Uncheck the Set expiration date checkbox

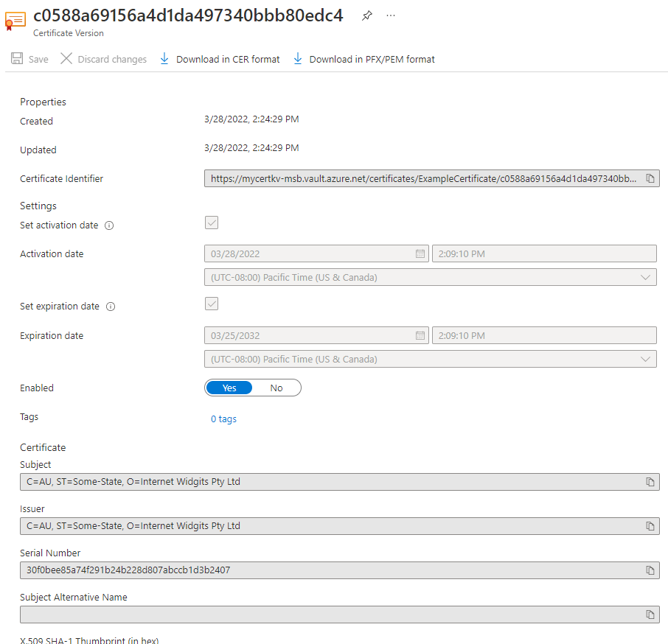212,304
